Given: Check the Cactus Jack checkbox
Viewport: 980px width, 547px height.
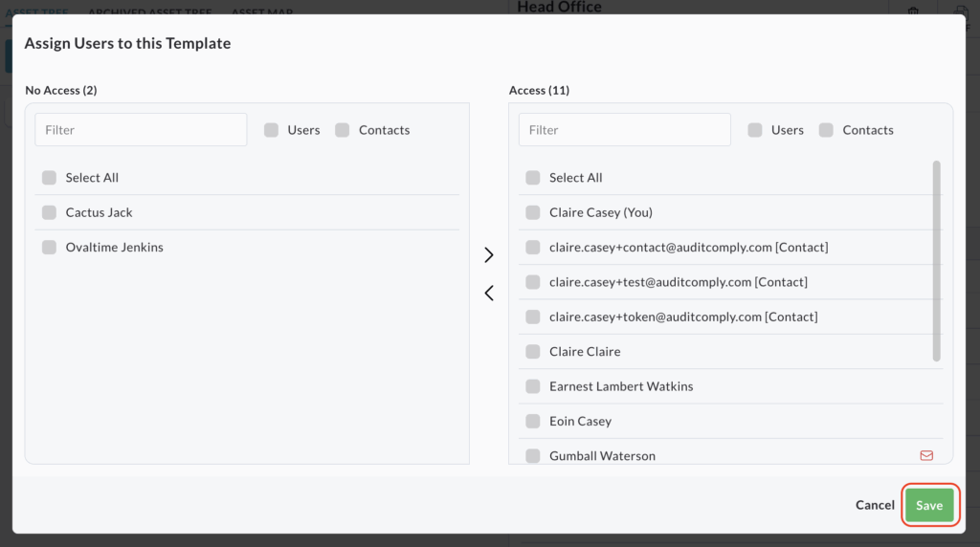Looking at the screenshot, I should [49, 212].
